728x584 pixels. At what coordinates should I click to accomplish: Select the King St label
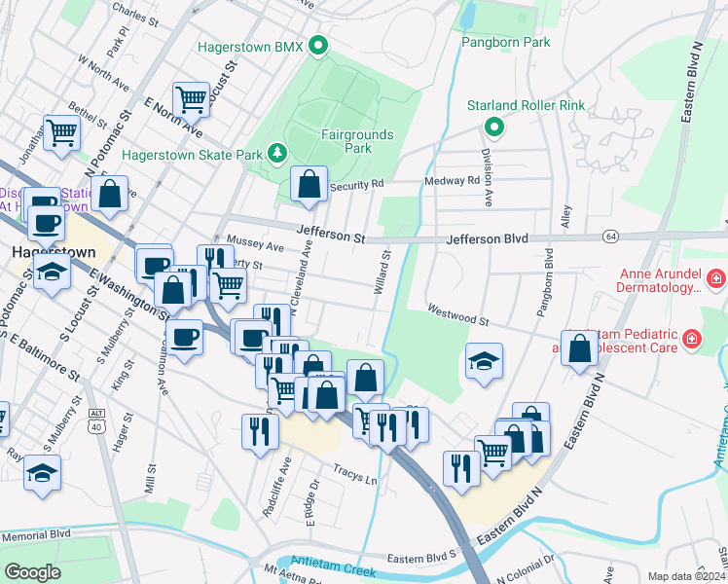[x=123, y=375]
